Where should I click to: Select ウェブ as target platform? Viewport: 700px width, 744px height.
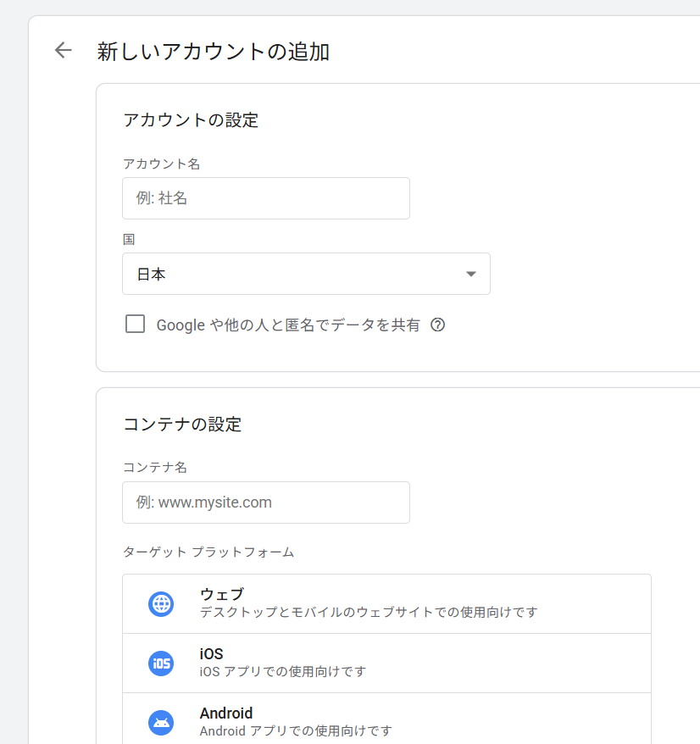click(386, 604)
